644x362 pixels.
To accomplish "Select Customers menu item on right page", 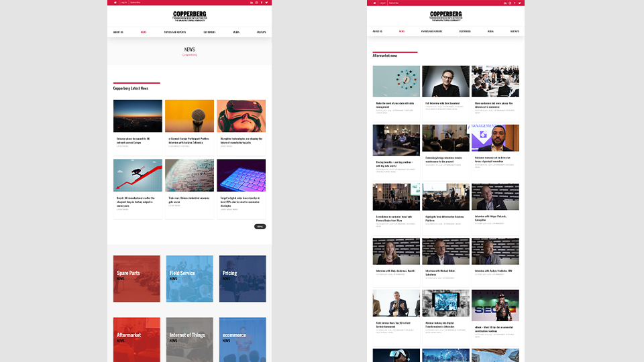I will pyautogui.click(x=465, y=32).
